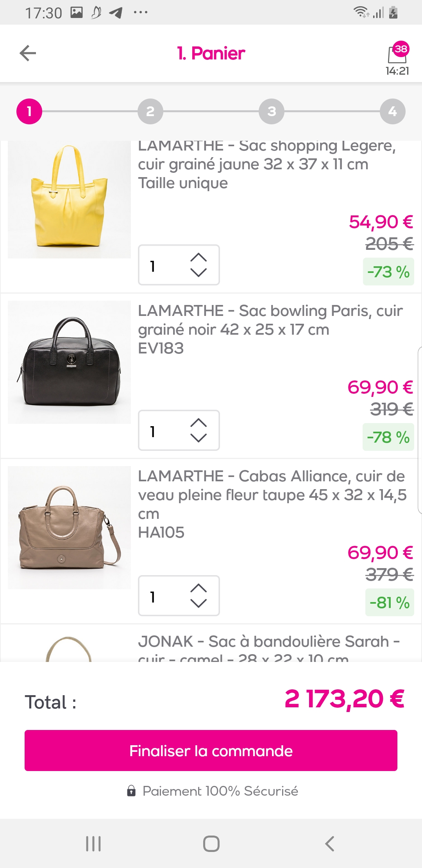Jump to checkout step 4 circle
The width and height of the screenshot is (422, 868).
(392, 111)
